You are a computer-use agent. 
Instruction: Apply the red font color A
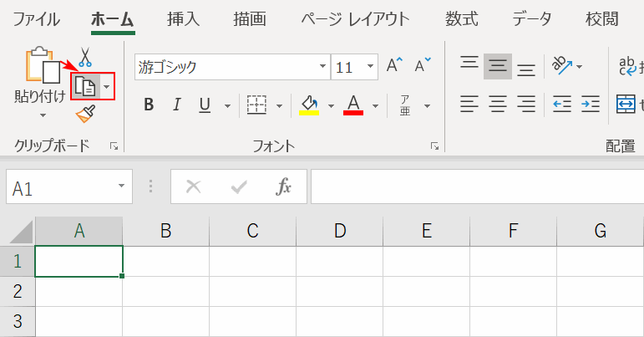(x=353, y=105)
